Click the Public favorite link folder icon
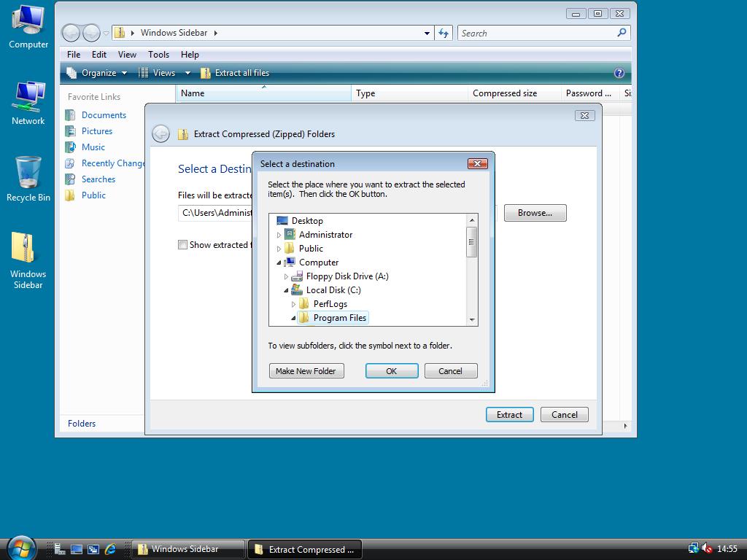The width and height of the screenshot is (747, 560). [70, 195]
